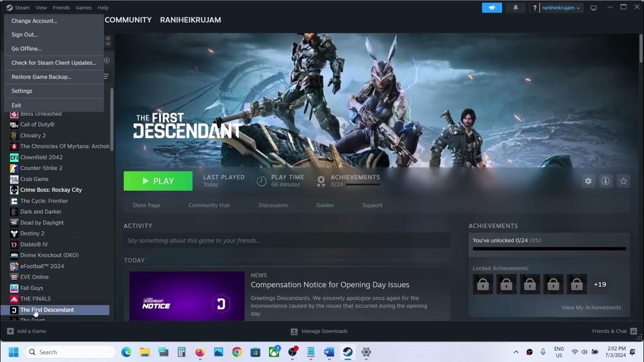This screenshot has height=362, width=644.
Task: Click the Counter-Strike 2 game icon
Action: (x=14, y=168)
